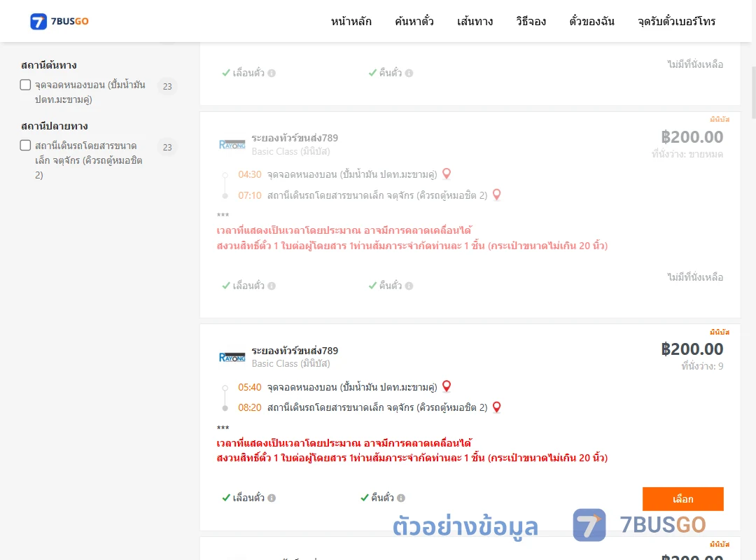
Task: Open map pin for 04:30 departure stop
Action: click(447, 174)
